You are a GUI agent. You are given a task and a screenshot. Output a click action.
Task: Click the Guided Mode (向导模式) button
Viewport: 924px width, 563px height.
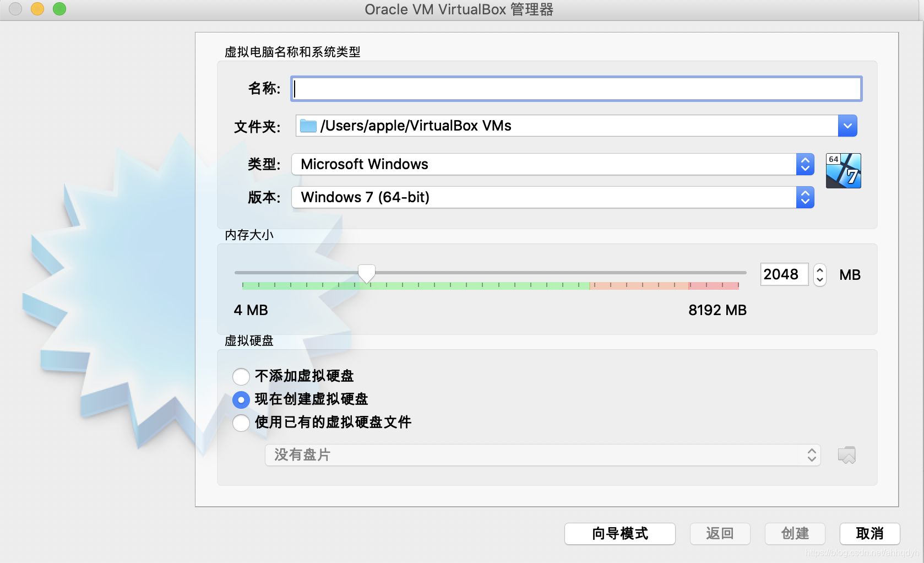620,534
